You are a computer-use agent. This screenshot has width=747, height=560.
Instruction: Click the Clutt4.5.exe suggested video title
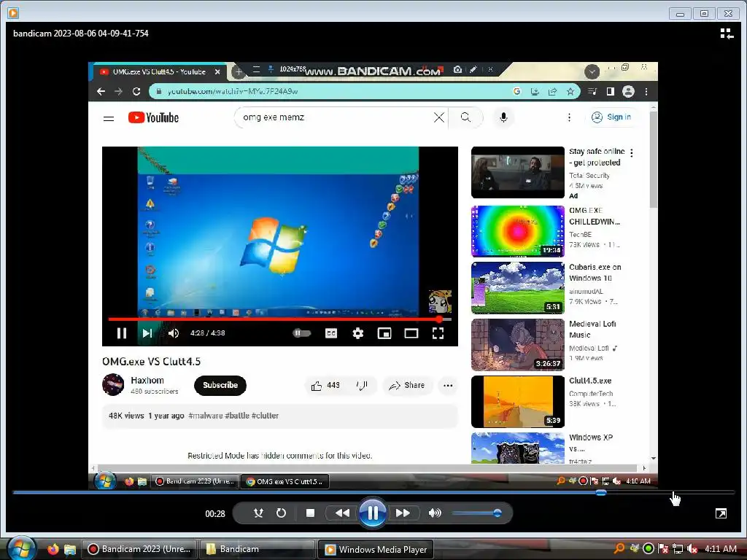pos(590,381)
